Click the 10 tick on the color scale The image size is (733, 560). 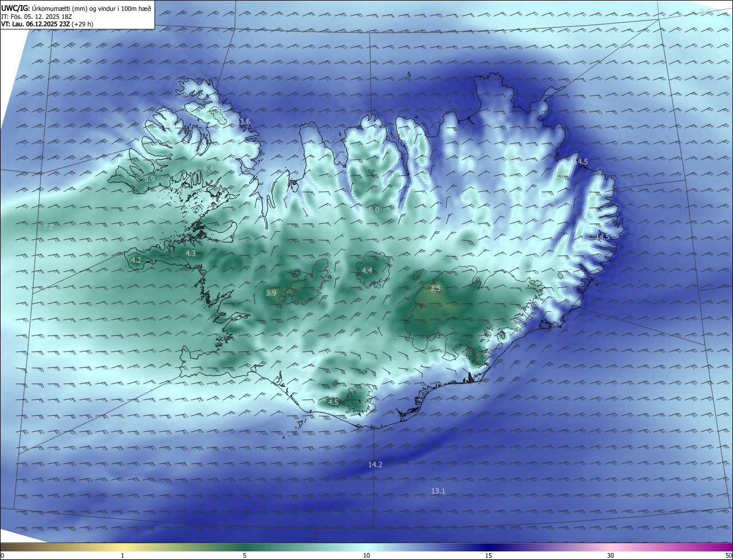(x=366, y=556)
